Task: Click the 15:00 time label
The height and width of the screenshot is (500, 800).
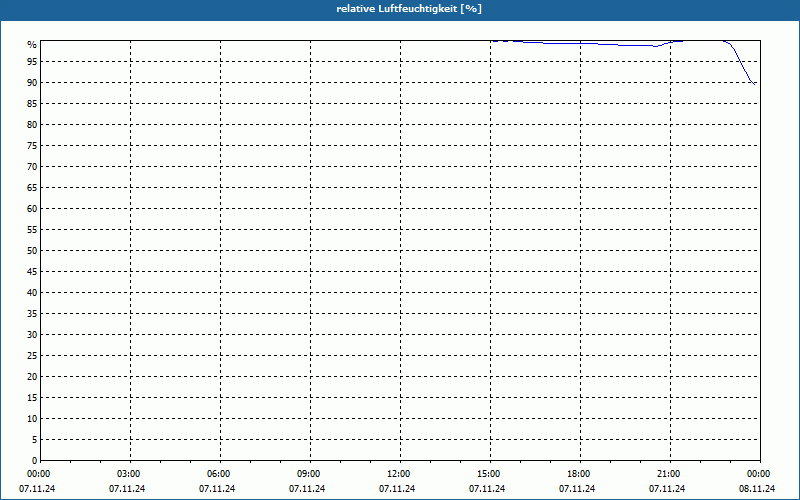Action: pyautogui.click(x=488, y=474)
